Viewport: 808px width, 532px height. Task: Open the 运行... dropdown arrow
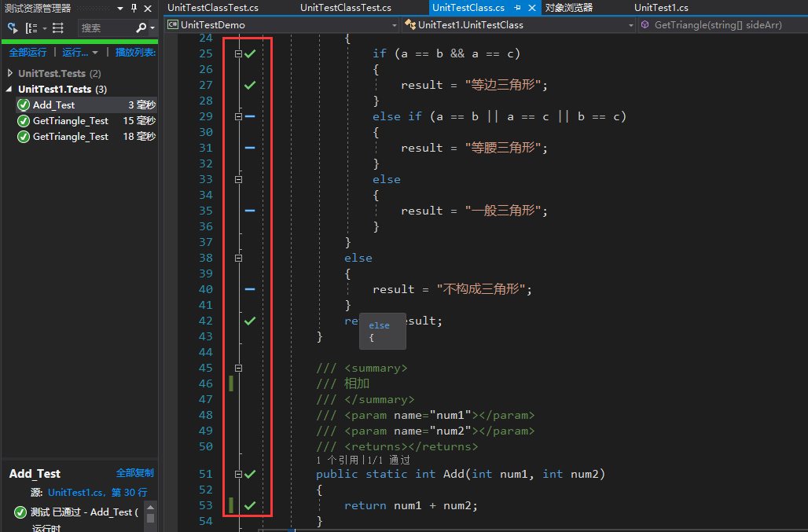(x=95, y=53)
